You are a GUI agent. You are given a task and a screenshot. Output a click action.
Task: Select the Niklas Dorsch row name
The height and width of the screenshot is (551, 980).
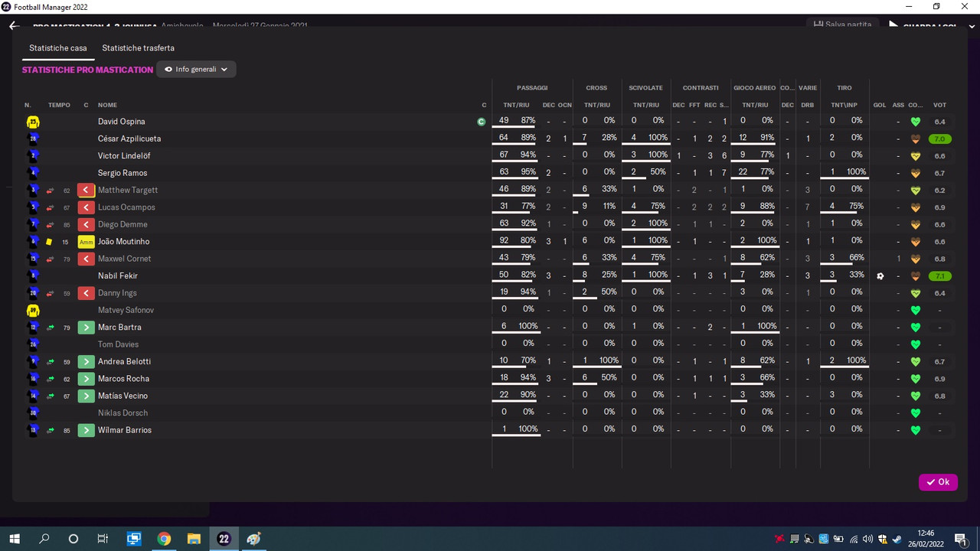(122, 413)
